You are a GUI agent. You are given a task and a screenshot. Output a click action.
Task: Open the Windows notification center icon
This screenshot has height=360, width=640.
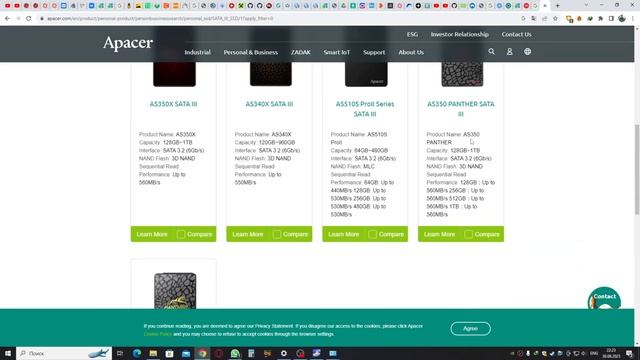tap(630, 353)
